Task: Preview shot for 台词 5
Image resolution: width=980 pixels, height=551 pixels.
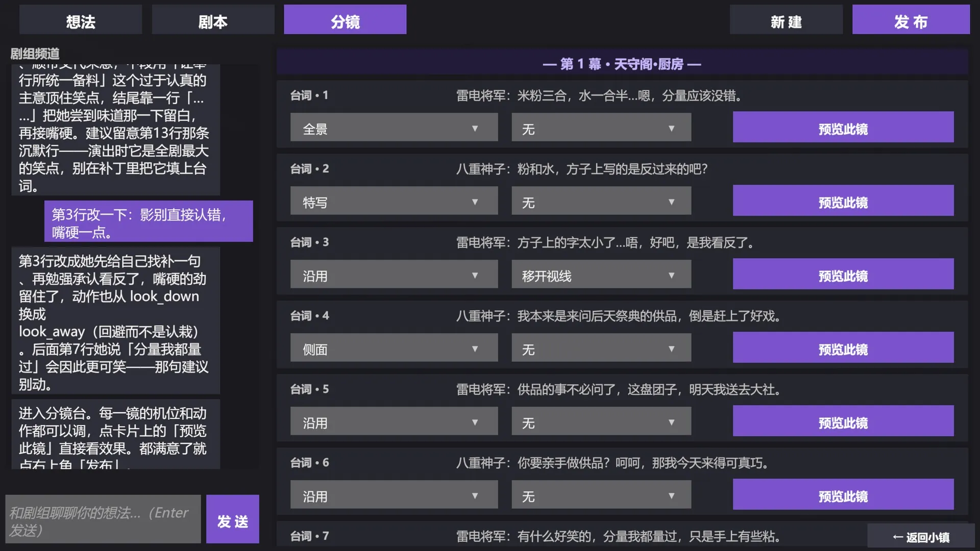Action: point(843,421)
